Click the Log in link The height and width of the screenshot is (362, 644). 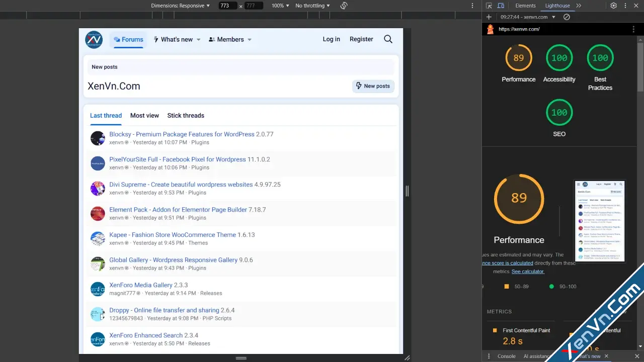tap(331, 39)
